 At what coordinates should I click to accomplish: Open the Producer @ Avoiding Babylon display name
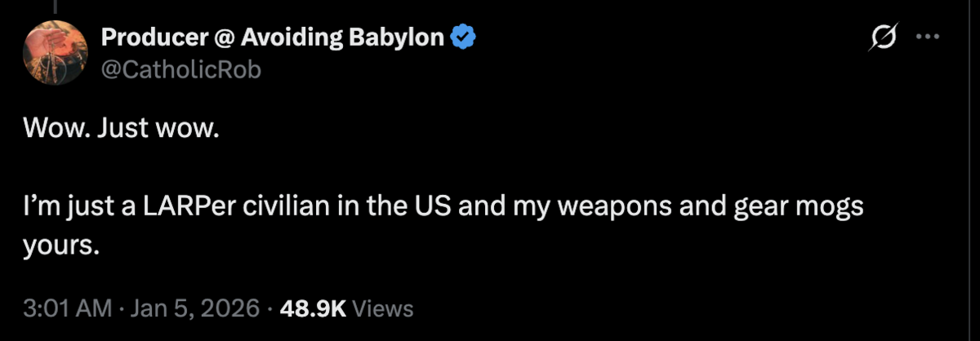(273, 38)
